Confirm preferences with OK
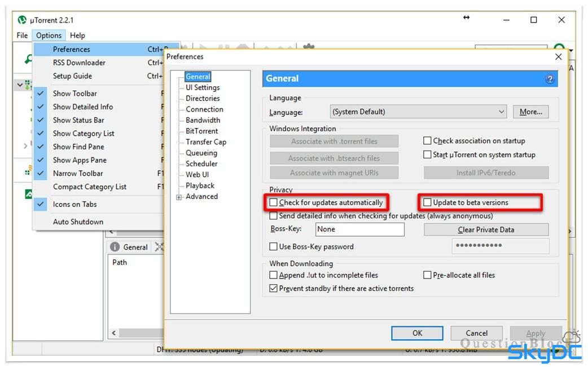The width and height of the screenshot is (588, 367). click(417, 333)
